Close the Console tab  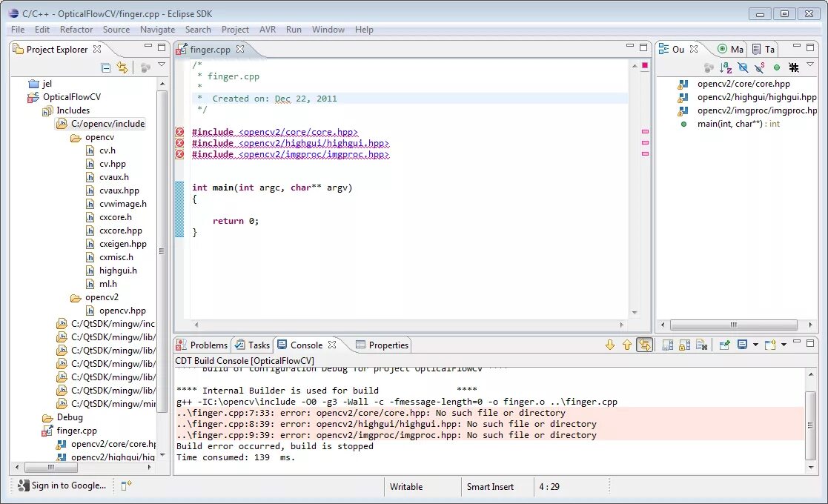tap(331, 345)
